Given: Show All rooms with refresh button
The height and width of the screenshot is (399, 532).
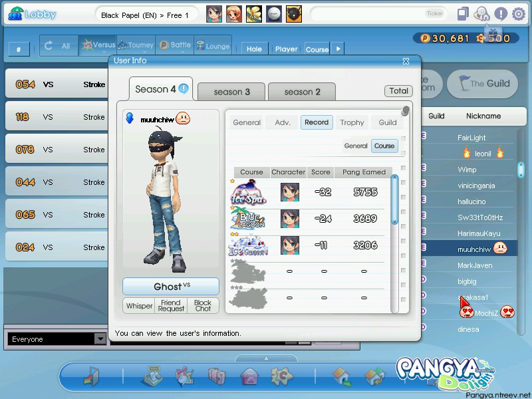Looking at the screenshot, I should click(59, 45).
